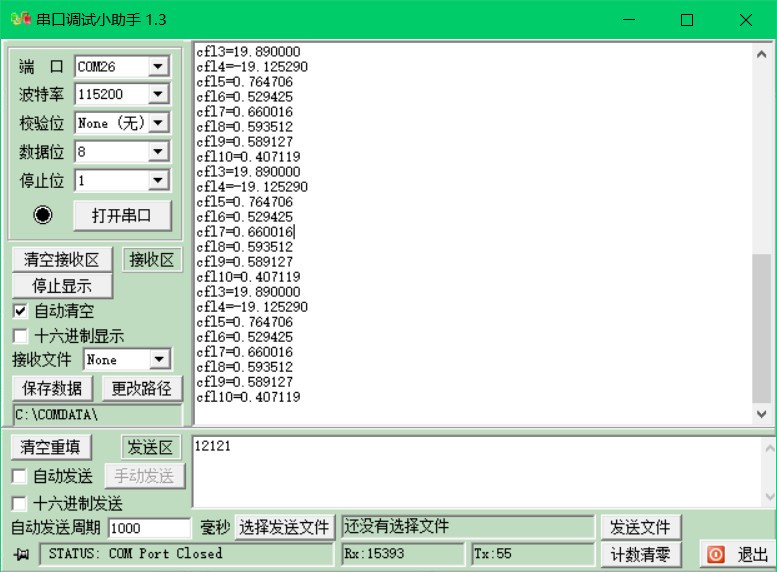Click the cfl7=0.660016 line with the cursor

pyautogui.click(x=245, y=232)
